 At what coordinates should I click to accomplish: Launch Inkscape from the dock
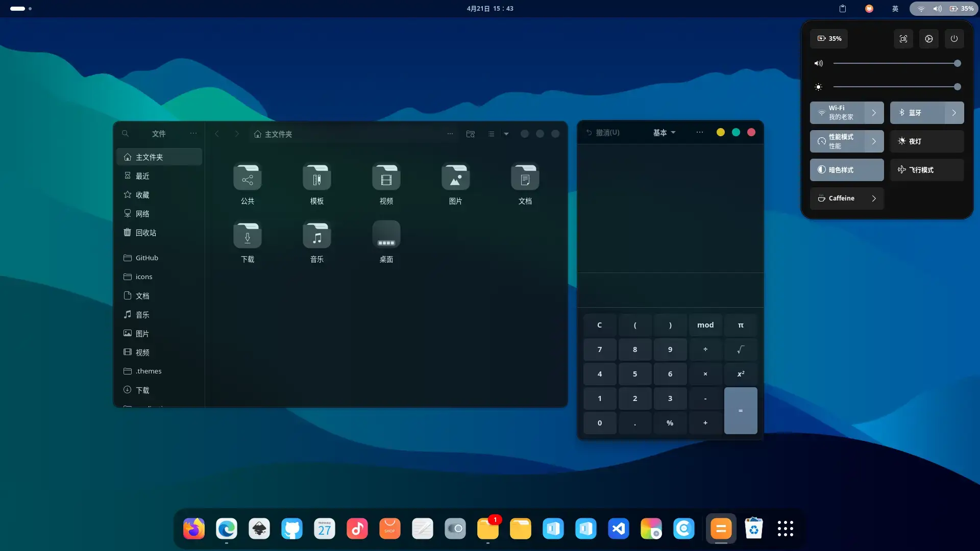[x=259, y=529]
